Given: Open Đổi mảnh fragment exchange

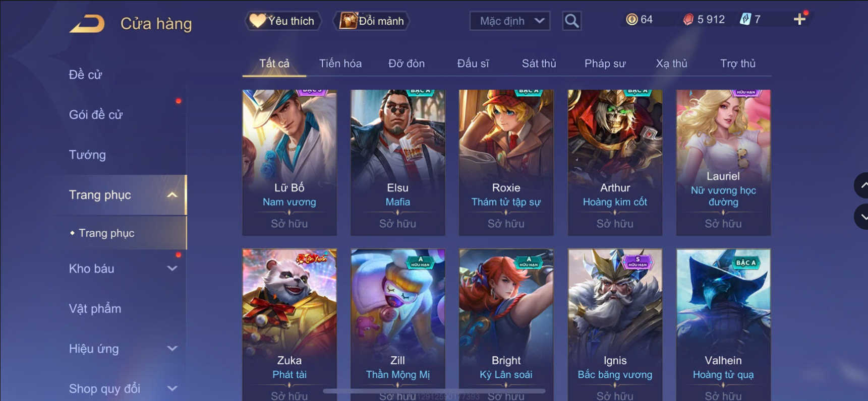Looking at the screenshot, I should pos(372,21).
